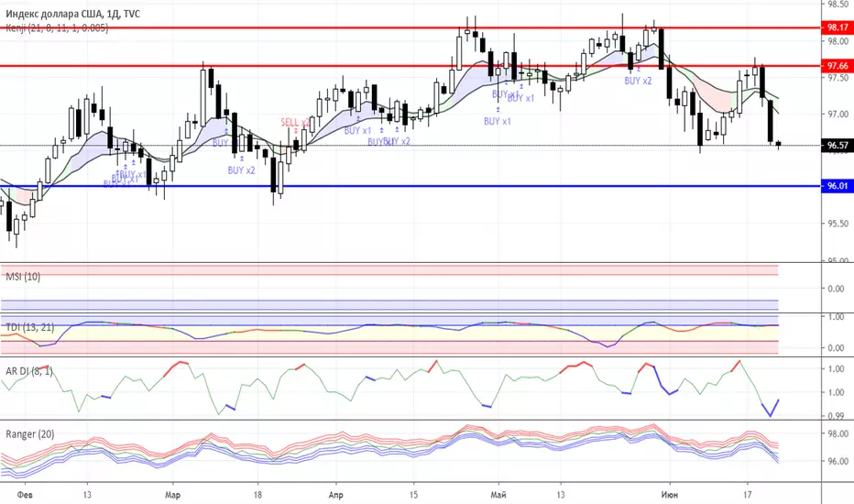854x504 pixels.
Task: Click the 15 date label on the time axis
Action: [413, 495]
